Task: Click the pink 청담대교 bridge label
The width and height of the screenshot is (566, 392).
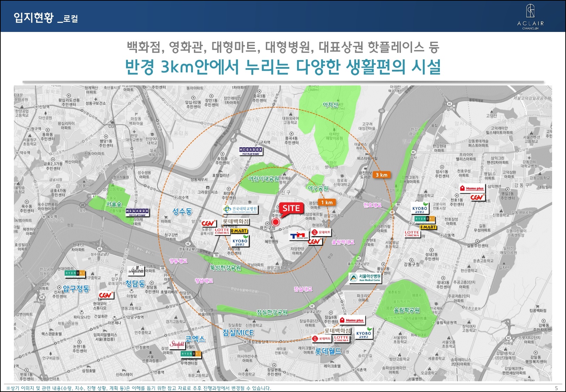Action: (x=204, y=281)
